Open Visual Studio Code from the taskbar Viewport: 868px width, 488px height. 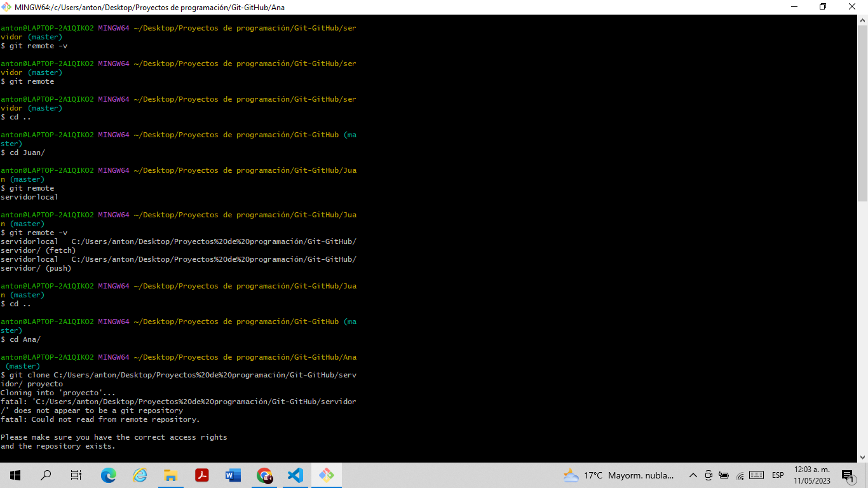tap(295, 475)
